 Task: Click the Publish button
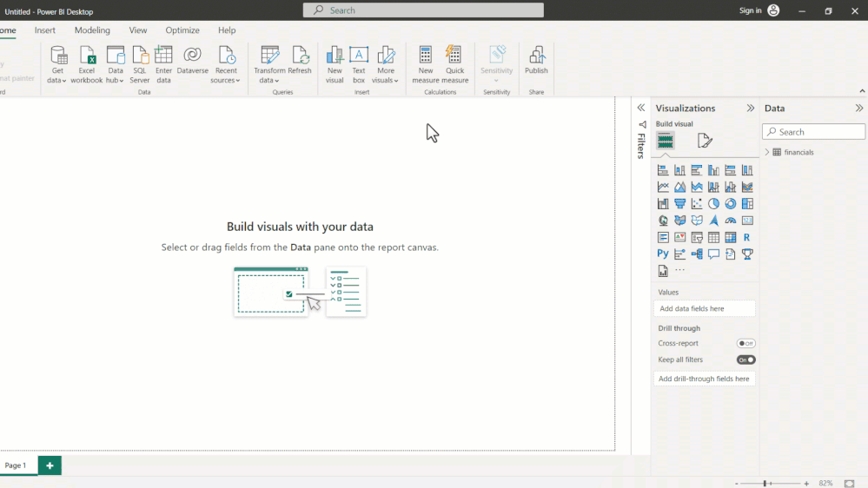tap(536, 60)
